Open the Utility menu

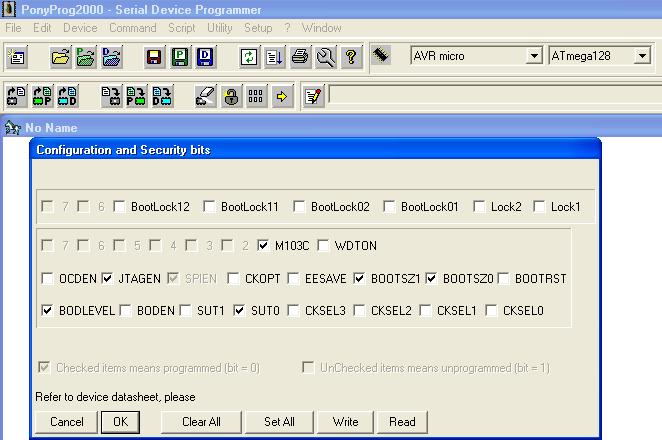[220, 28]
